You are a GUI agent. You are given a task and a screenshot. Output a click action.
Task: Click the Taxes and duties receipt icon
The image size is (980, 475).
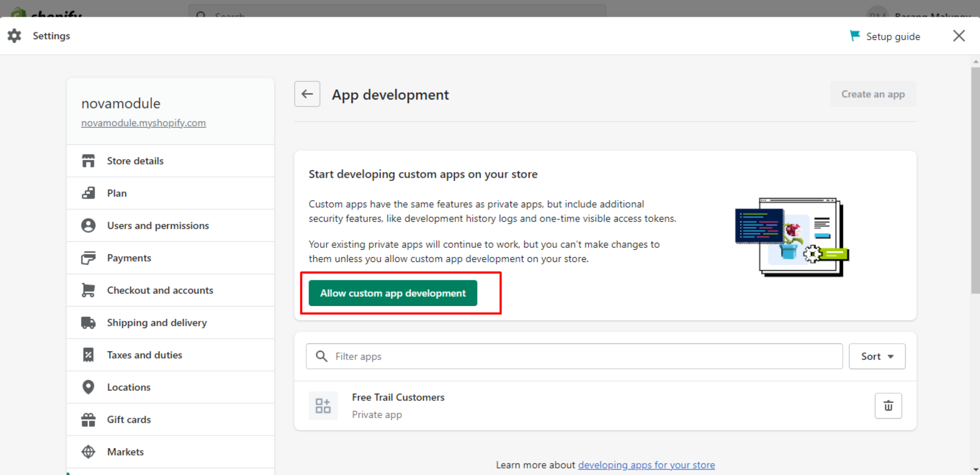point(88,355)
